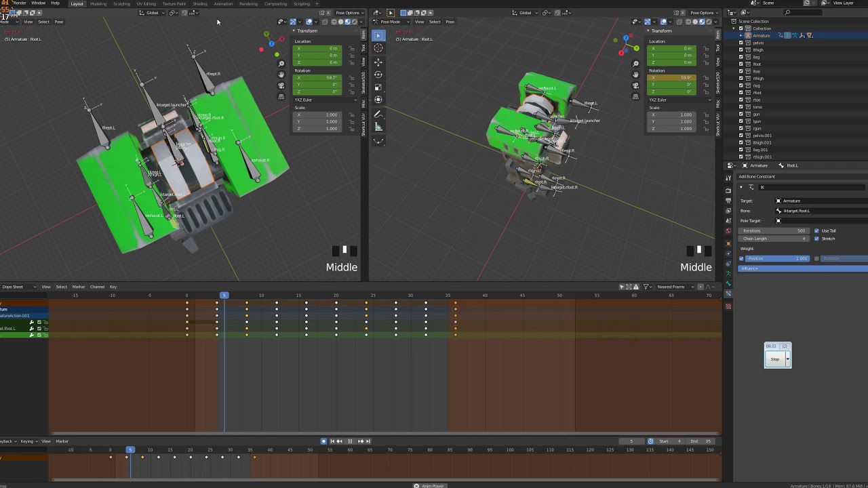This screenshot has width=868, height=488.
Task: Open the Window menu
Action: [x=38, y=3]
